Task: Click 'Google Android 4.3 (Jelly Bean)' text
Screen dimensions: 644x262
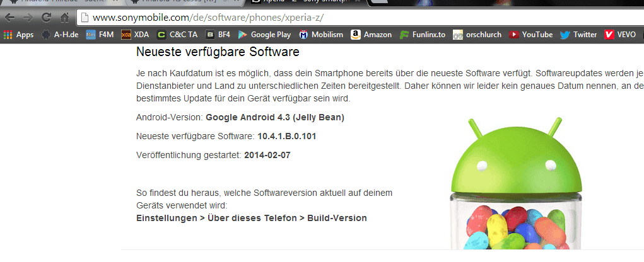Action: 275,118
